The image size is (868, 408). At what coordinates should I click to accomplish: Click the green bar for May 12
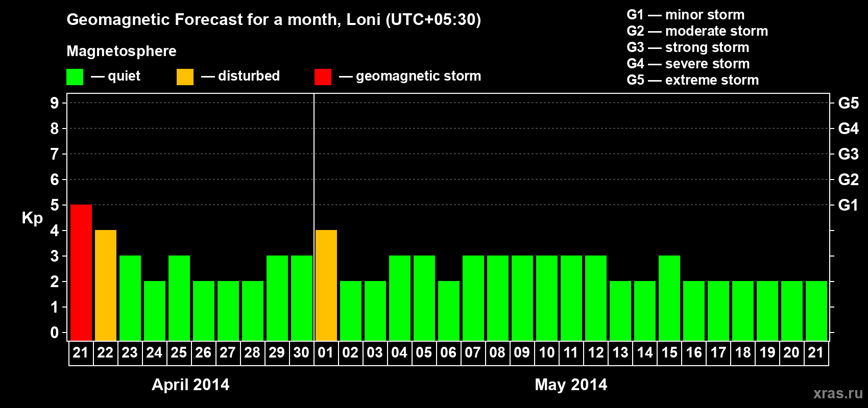point(596,298)
